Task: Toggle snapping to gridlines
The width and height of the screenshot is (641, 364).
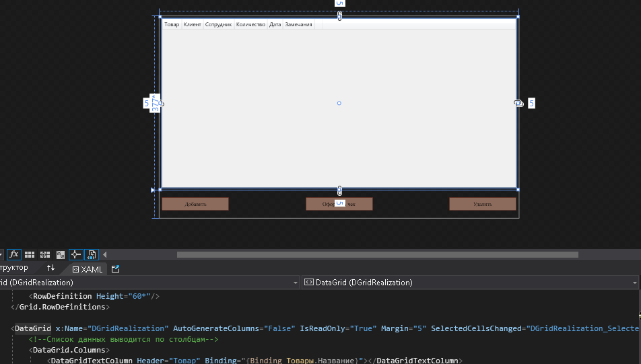Action: coord(45,254)
